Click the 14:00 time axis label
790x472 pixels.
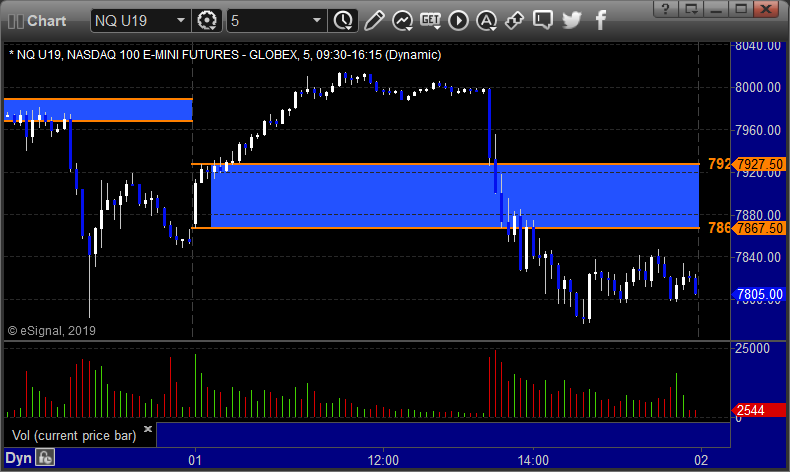[533, 460]
